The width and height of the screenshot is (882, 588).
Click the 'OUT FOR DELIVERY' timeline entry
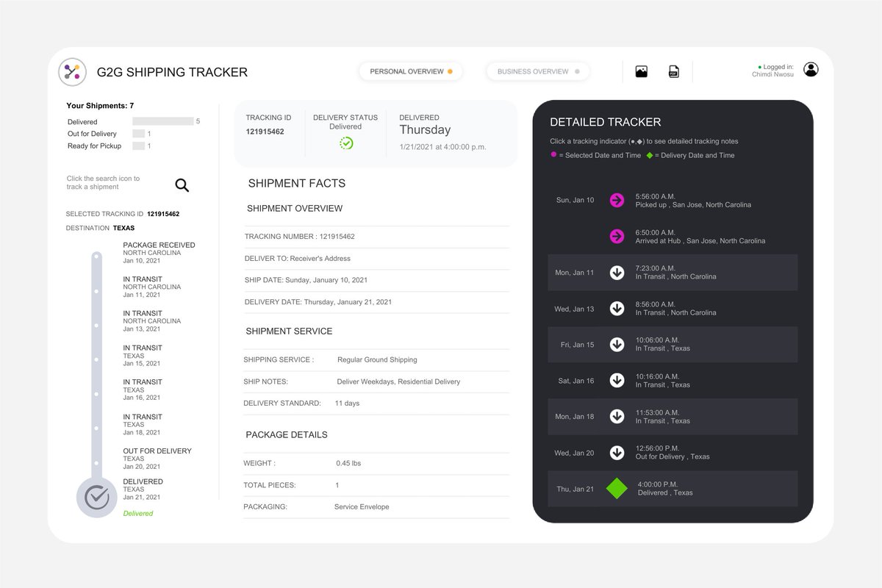[157, 459]
